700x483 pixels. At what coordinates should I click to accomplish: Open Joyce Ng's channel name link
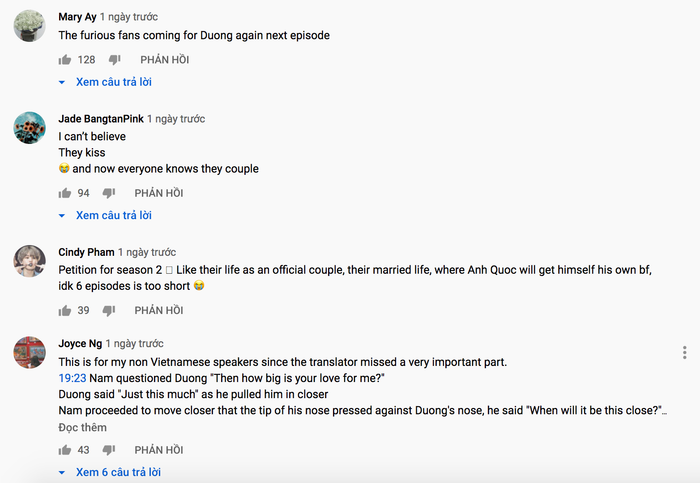pos(80,343)
